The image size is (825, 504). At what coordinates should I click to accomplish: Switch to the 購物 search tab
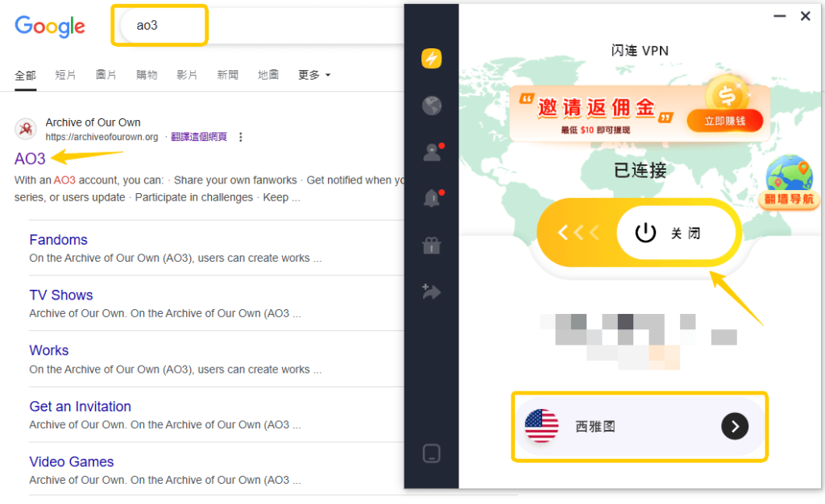tap(147, 75)
